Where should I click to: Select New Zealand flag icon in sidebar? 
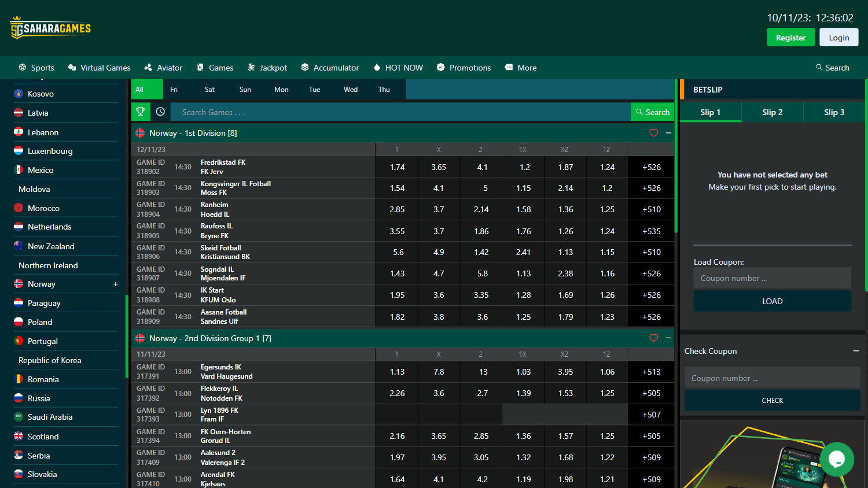(19, 246)
